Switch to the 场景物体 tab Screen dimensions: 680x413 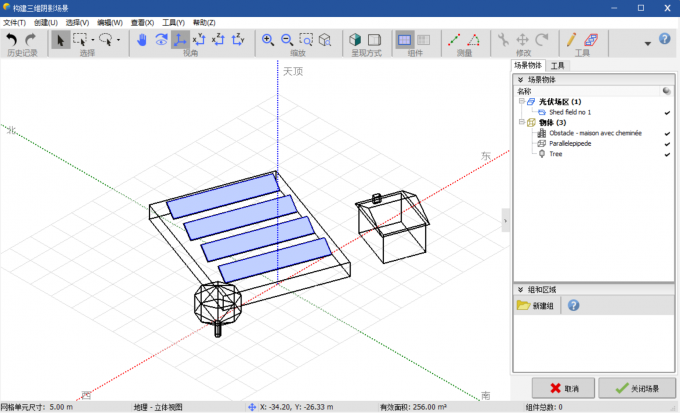[528, 66]
